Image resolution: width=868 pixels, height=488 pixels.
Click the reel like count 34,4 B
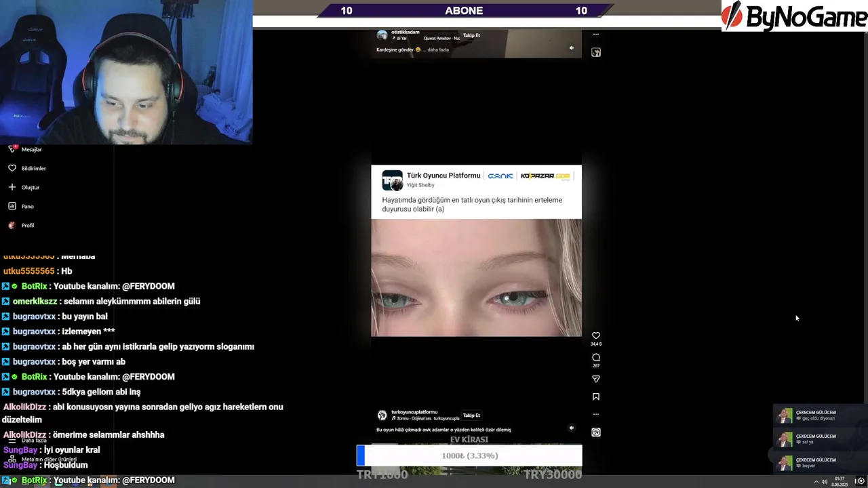click(596, 344)
